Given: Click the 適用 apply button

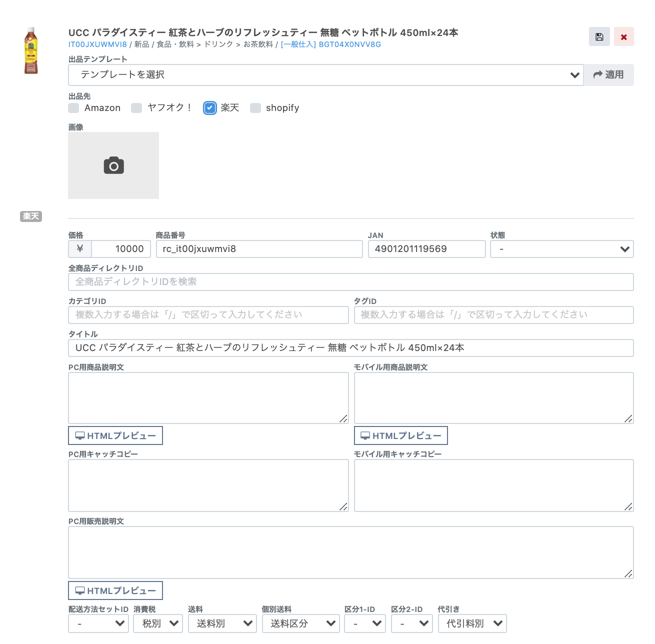Looking at the screenshot, I should click(x=608, y=74).
